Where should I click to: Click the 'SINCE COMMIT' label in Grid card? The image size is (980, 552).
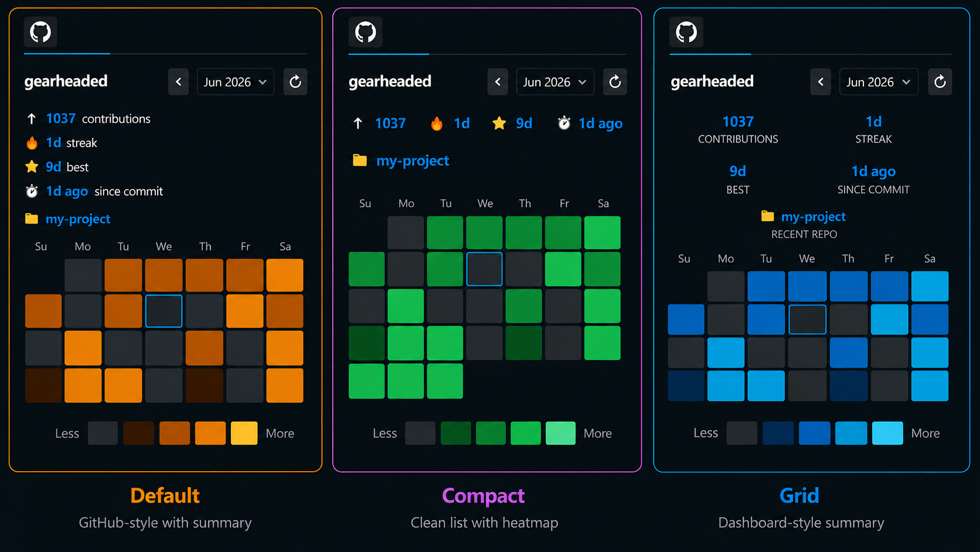click(873, 189)
